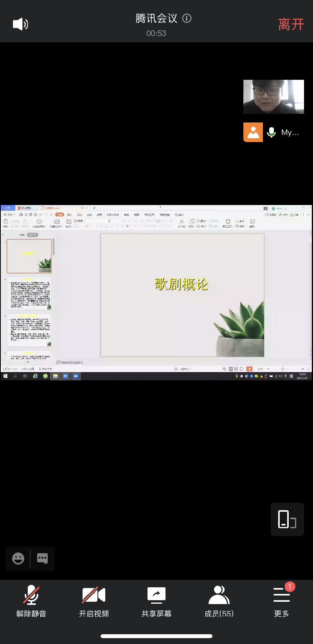Toggle the speaker audio output icon

click(x=20, y=24)
